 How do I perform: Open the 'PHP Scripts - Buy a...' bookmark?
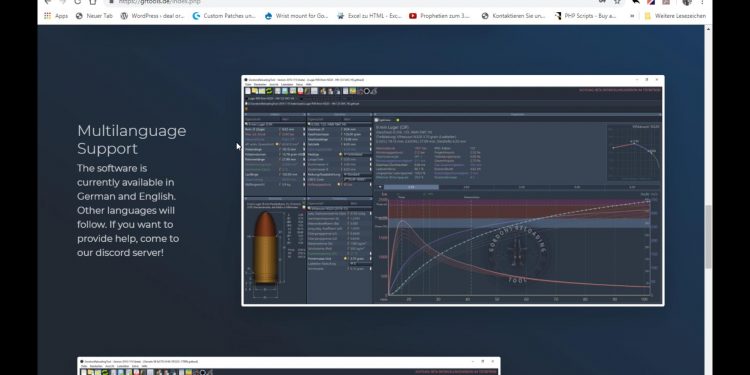click(x=585, y=16)
